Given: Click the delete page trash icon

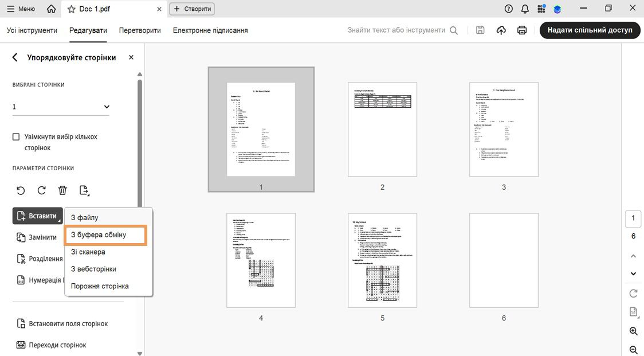Looking at the screenshot, I should click(62, 190).
